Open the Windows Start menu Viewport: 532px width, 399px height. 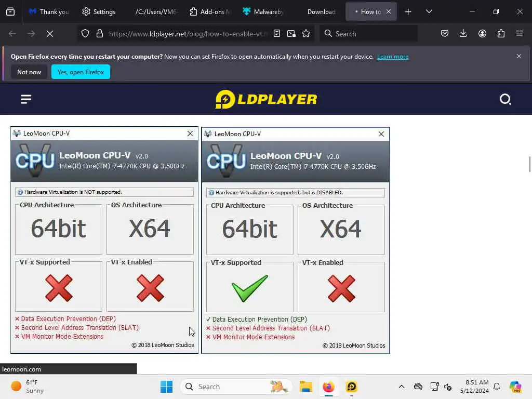(166, 387)
